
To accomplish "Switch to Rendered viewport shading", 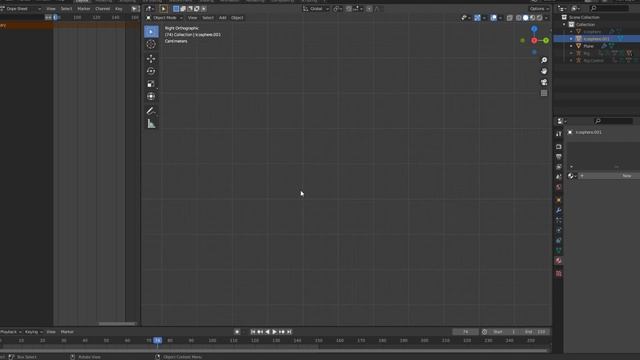I will pyautogui.click(x=540, y=18).
